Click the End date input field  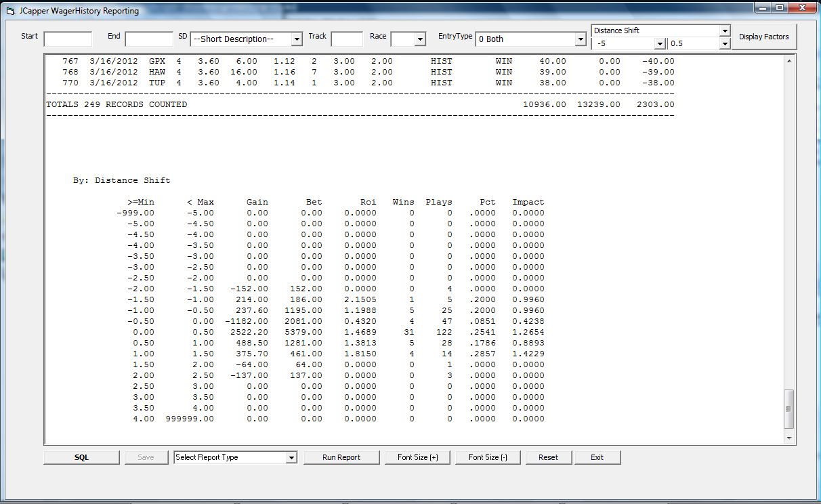coord(149,39)
